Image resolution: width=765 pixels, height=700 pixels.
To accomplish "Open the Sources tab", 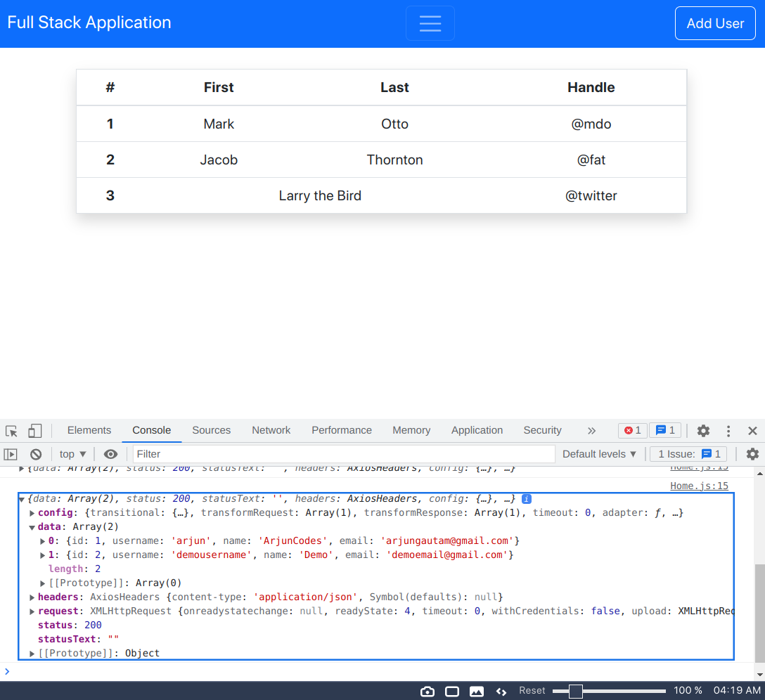I will [211, 430].
